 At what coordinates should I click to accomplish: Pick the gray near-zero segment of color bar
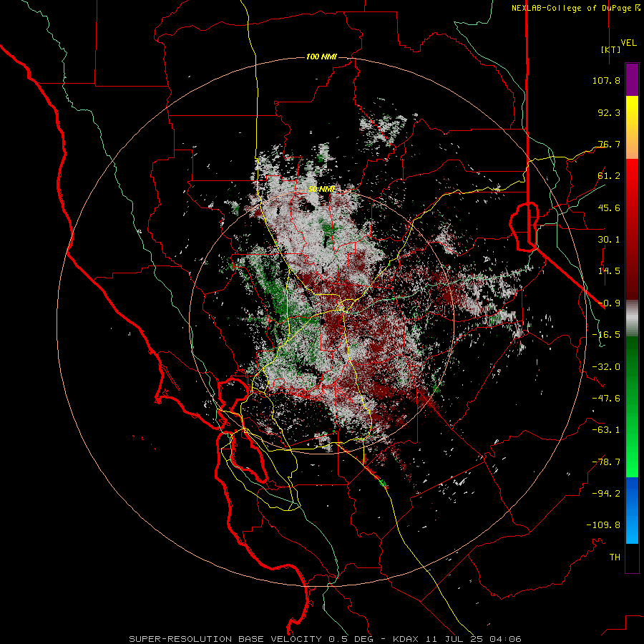coord(632,318)
